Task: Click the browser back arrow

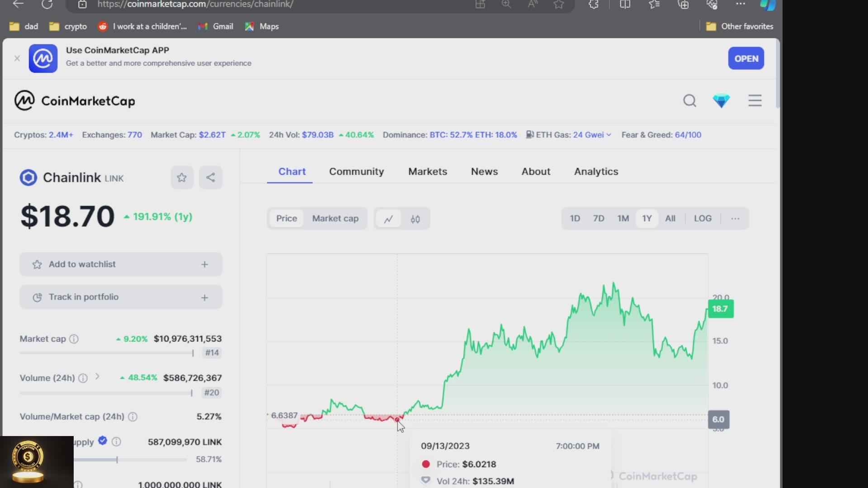Action: coord(18,4)
